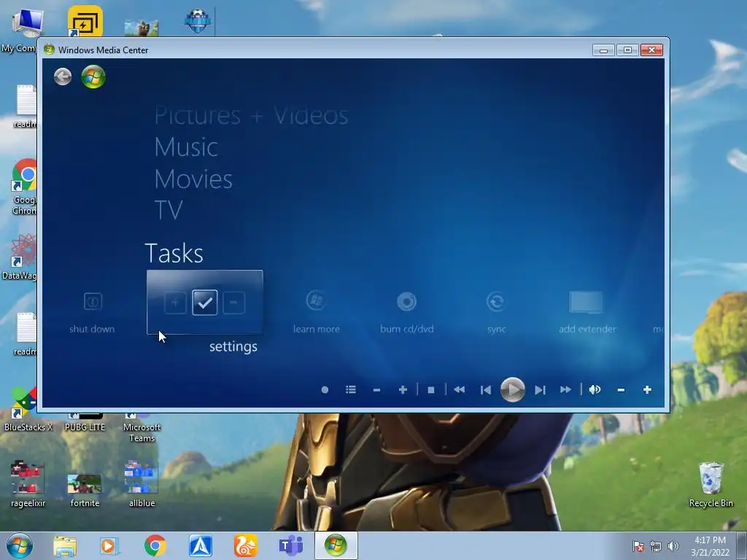The image size is (747, 560).
Task: Click the taskbar clock showing 4:17 PM
Action: (710, 546)
